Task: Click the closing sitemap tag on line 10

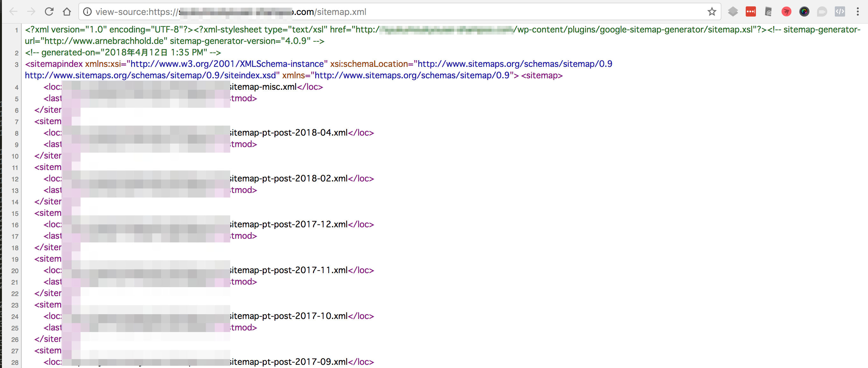Action: pos(48,156)
